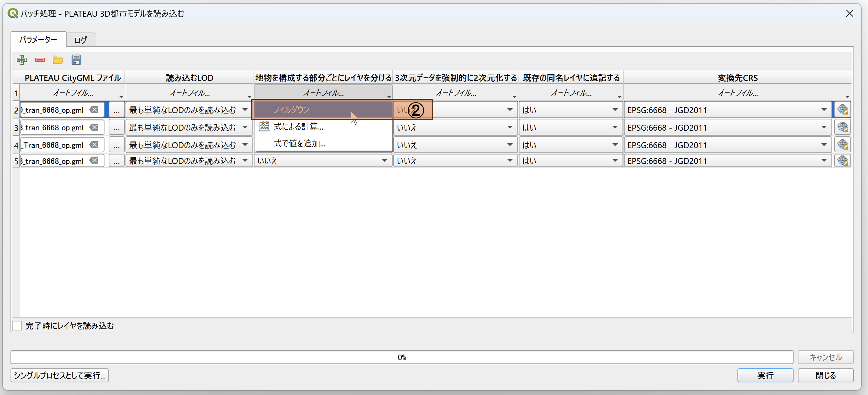Remove a row with the red minus icon
The image size is (868, 395).
click(x=40, y=60)
